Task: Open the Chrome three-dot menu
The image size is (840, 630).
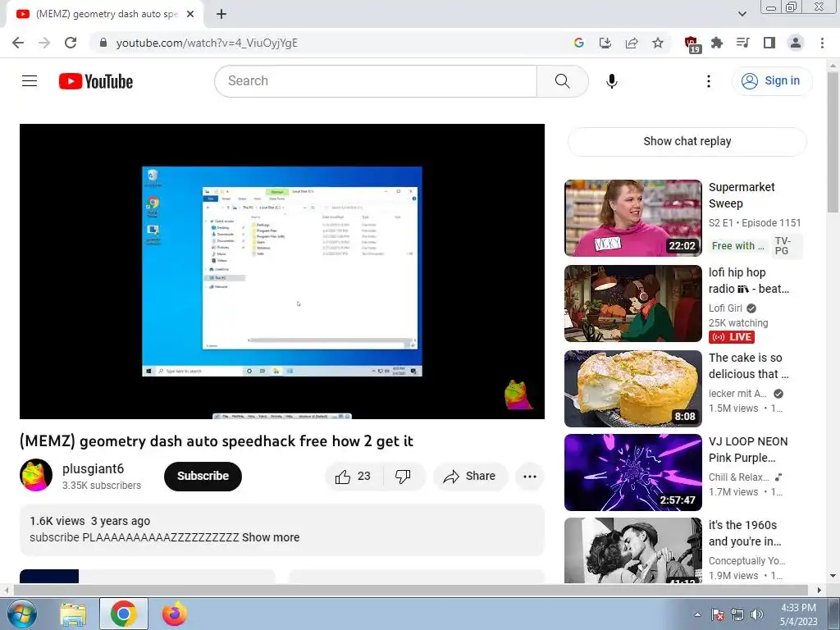Action: (x=822, y=43)
